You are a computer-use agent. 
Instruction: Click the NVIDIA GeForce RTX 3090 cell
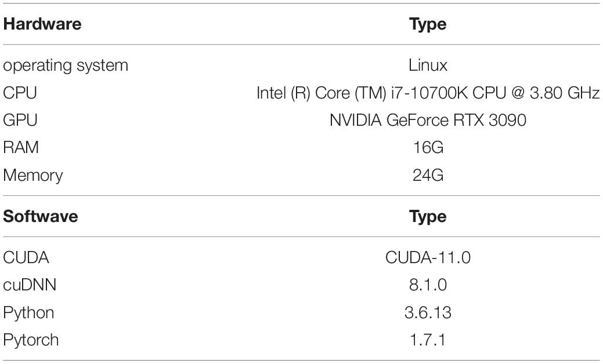[x=428, y=120]
